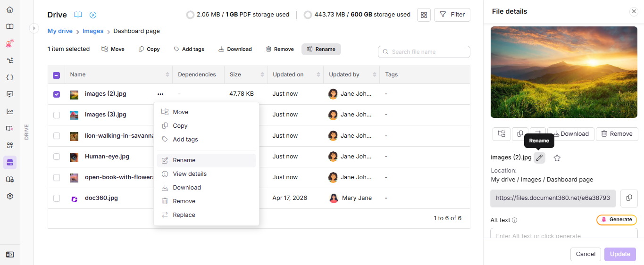Go to Images breadcrumb
644x265 pixels.
pos(93,31)
